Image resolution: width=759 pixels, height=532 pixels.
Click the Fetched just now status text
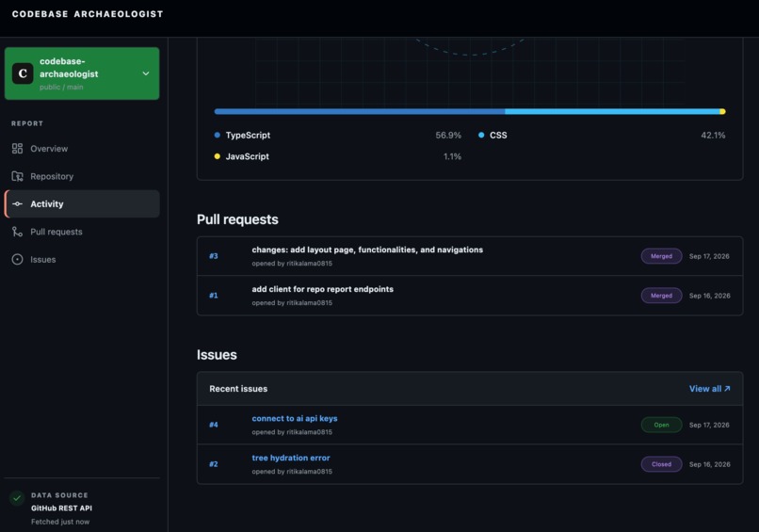[60, 522]
